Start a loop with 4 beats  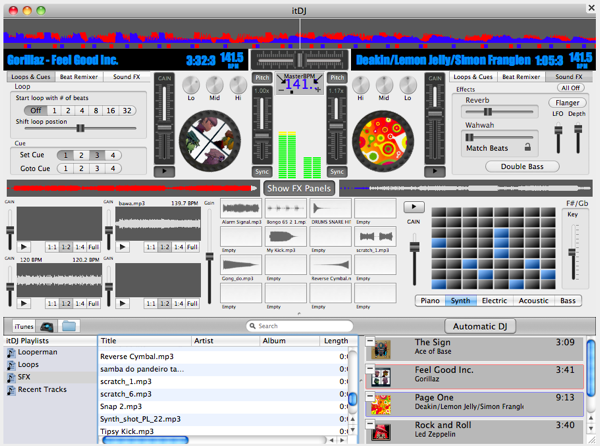click(x=82, y=111)
